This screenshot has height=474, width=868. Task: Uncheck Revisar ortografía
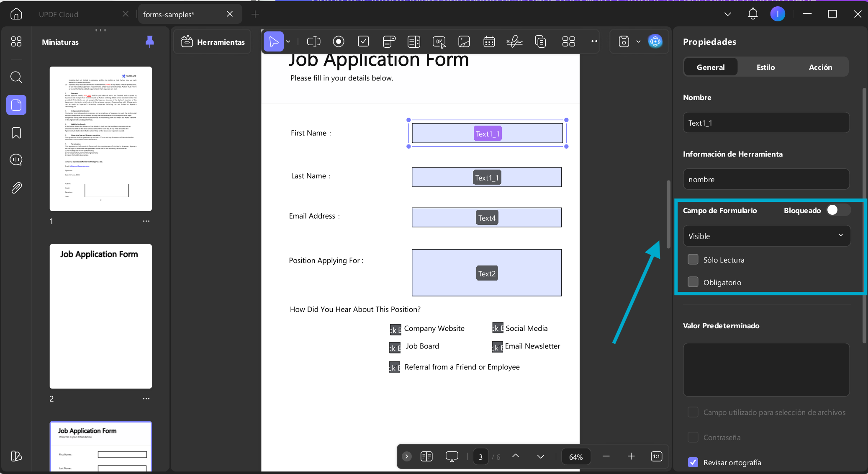(693, 462)
